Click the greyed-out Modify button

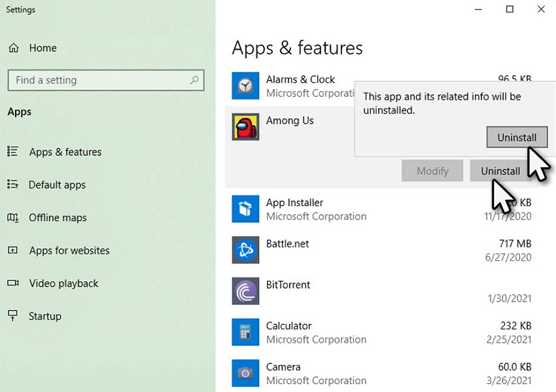[432, 171]
